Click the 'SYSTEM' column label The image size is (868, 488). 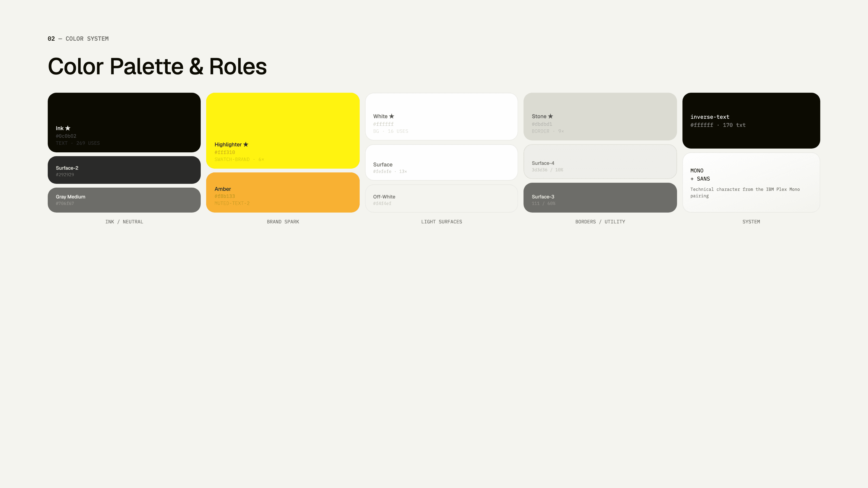(751, 221)
